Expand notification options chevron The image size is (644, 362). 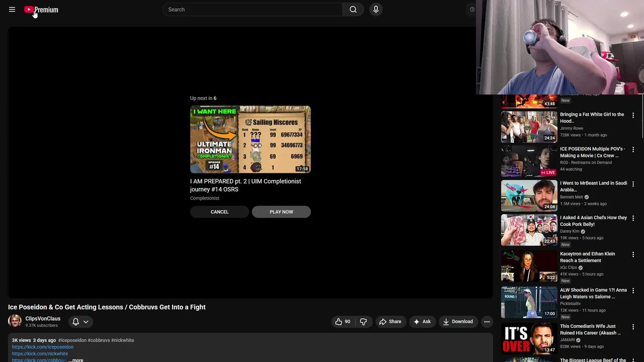coord(86,322)
